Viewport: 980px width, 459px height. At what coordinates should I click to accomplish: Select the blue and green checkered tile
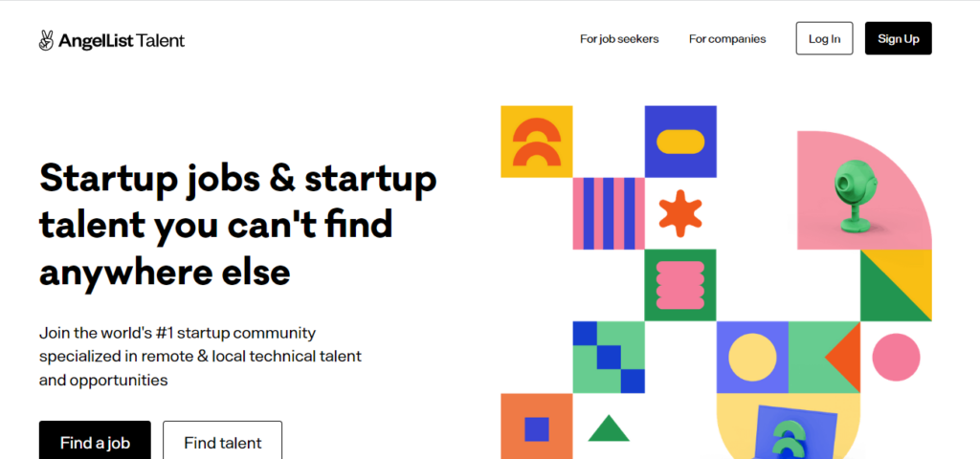609,358
